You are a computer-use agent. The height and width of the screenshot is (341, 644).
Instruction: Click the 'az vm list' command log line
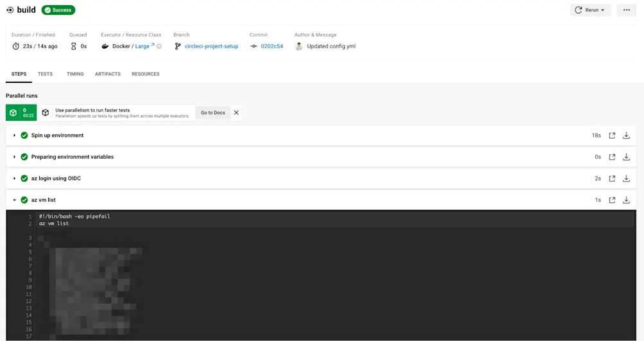click(54, 223)
